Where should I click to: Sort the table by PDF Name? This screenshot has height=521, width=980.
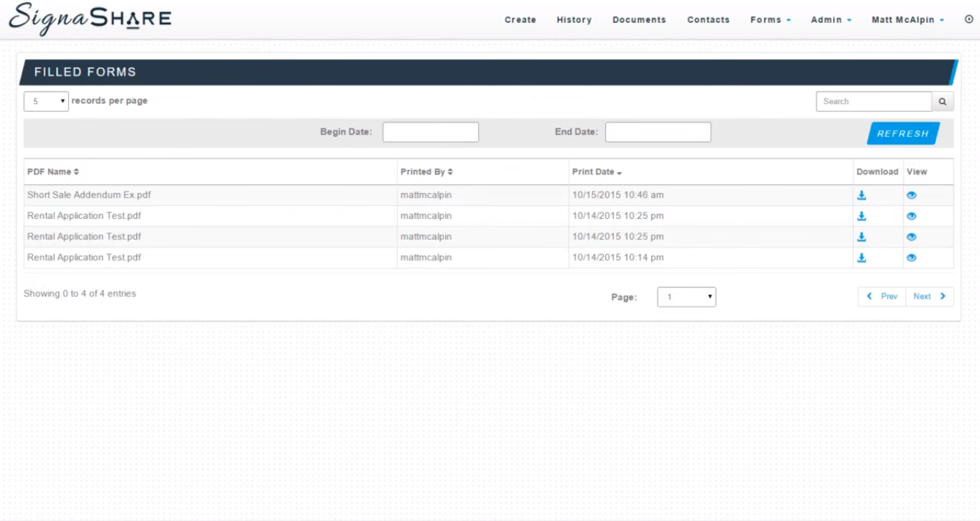(53, 172)
